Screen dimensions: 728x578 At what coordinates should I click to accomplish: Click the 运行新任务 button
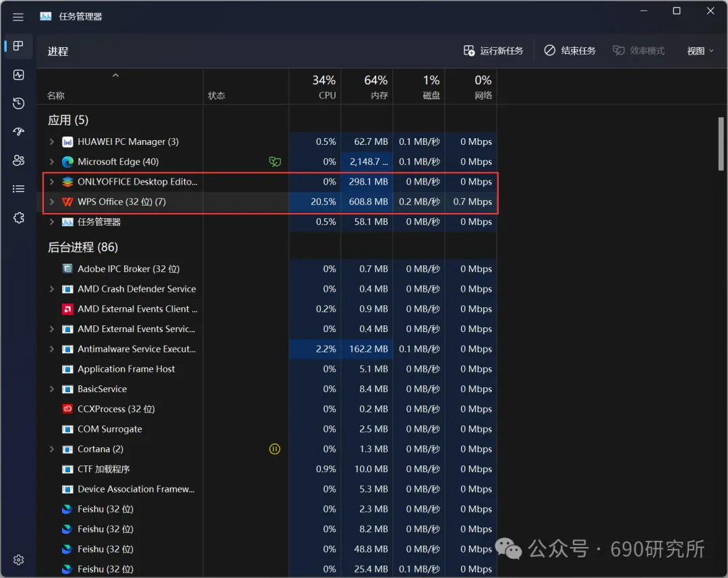tap(493, 51)
